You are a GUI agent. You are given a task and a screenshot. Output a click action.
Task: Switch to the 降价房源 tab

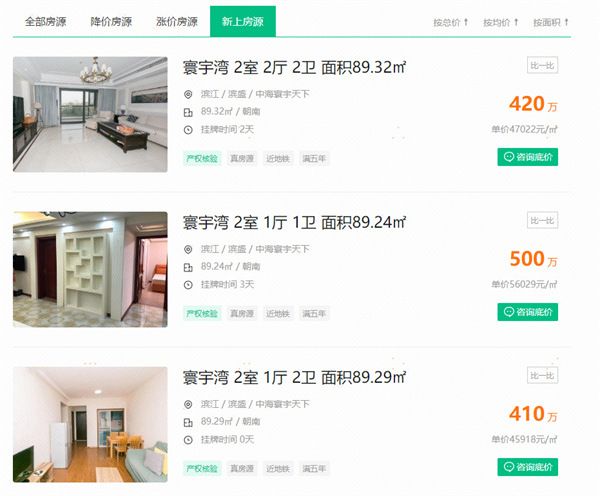click(x=111, y=21)
